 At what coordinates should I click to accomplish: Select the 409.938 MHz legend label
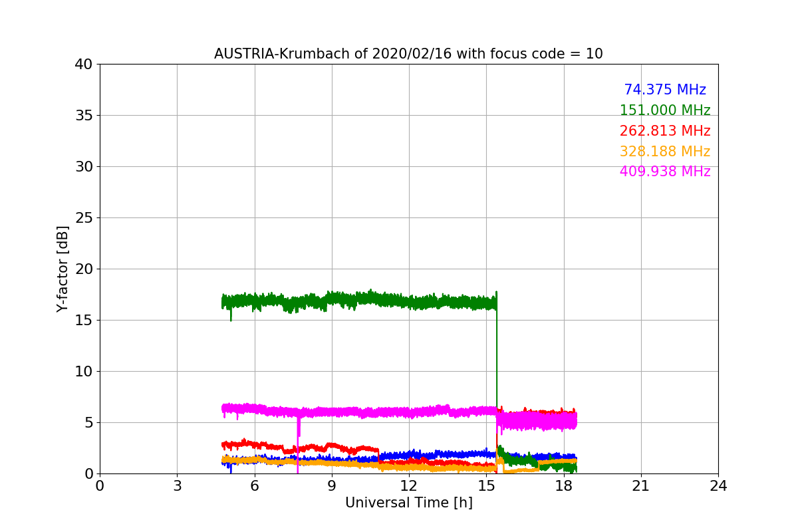[665, 172]
